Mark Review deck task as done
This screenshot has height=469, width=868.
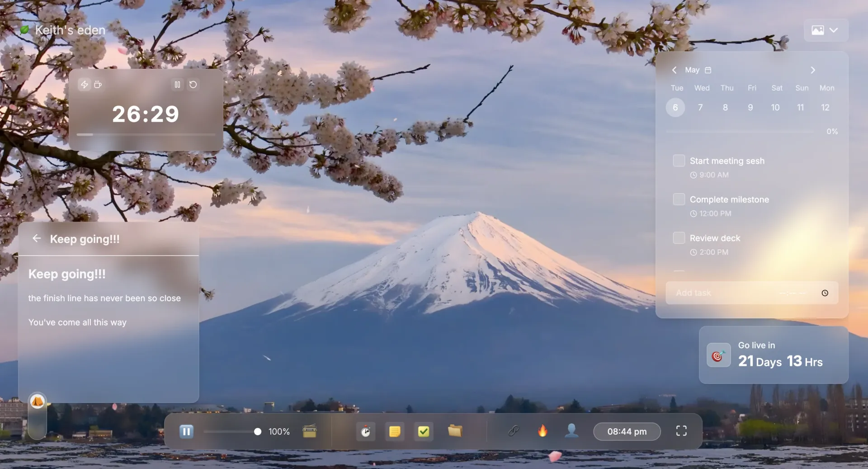(x=679, y=238)
